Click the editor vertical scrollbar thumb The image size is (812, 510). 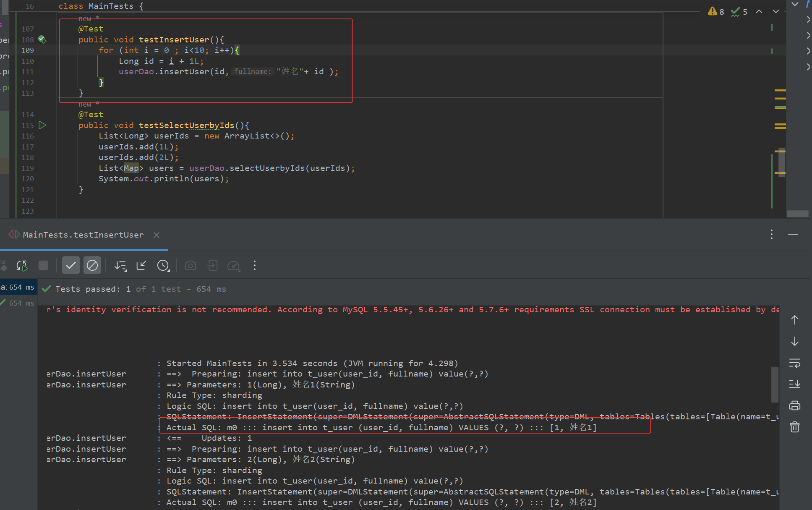coord(781,162)
